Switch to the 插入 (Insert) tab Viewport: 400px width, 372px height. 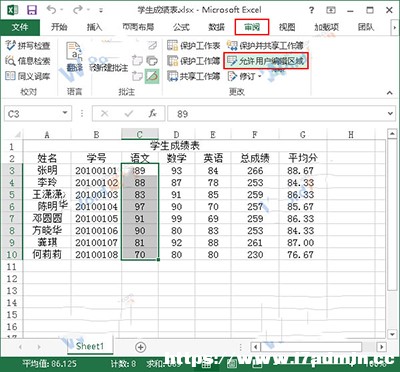[x=94, y=27]
